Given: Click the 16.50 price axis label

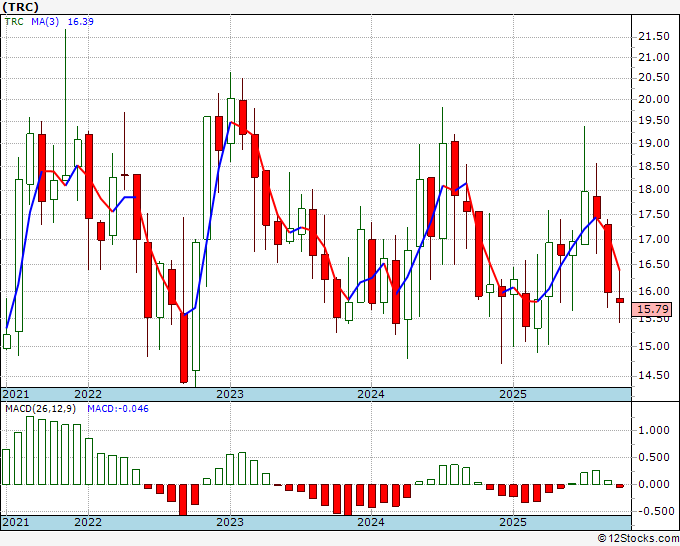Looking at the screenshot, I should click(654, 264).
